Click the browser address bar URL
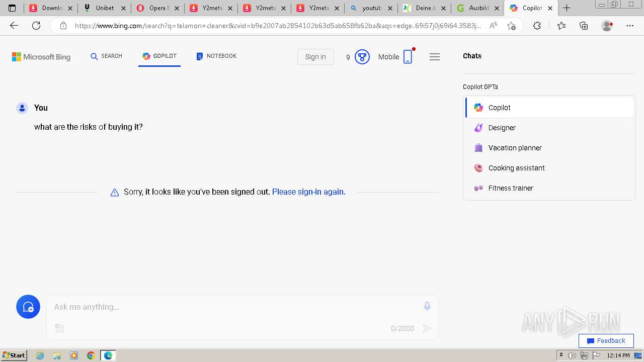Viewport: 644px width, 362px height. pos(278,26)
